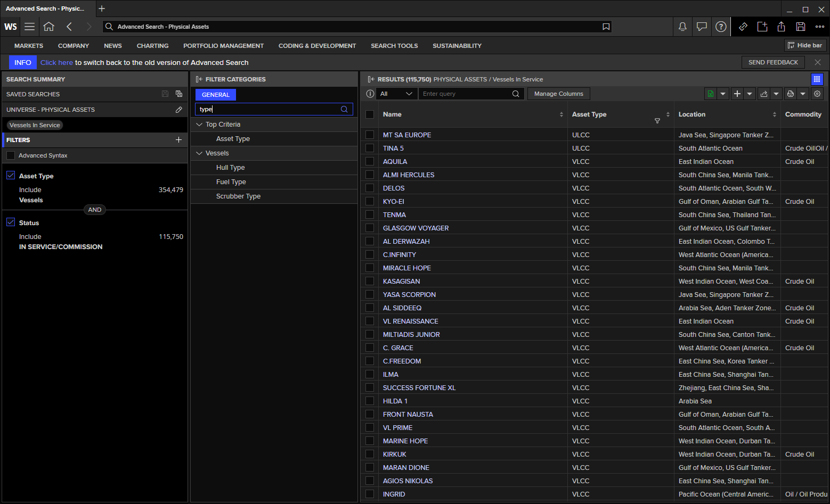The height and width of the screenshot is (504, 830).
Task: Open the chat messages icon
Action: coord(702,27)
